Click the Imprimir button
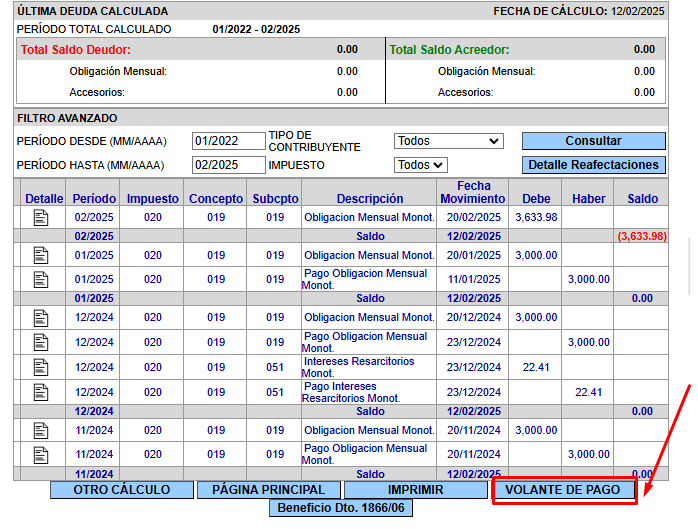The width and height of the screenshot is (698, 529). click(x=415, y=490)
